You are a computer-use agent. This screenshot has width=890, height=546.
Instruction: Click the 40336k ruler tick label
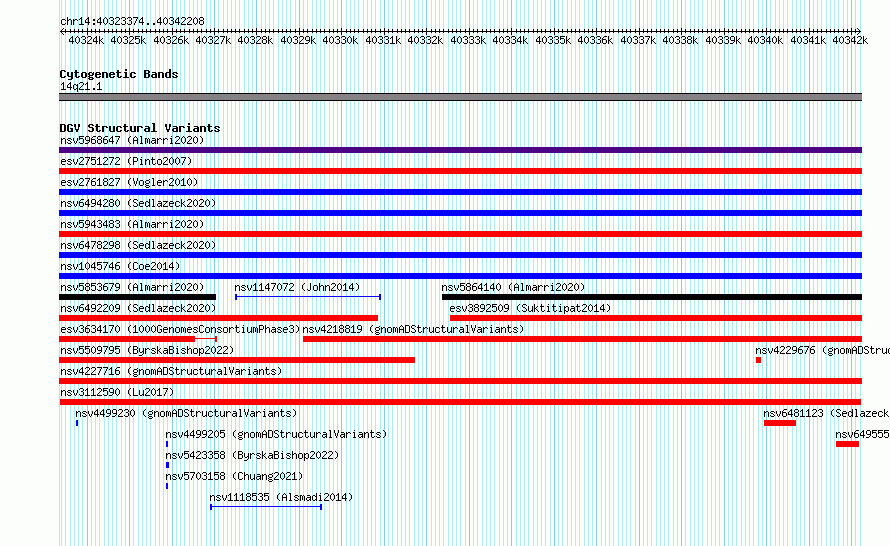[595, 40]
